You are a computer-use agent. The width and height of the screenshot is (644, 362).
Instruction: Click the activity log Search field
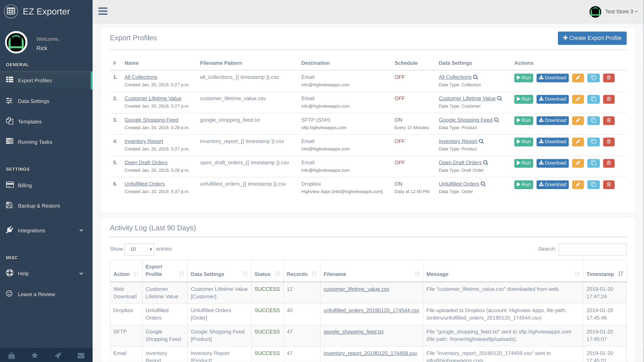(x=592, y=249)
